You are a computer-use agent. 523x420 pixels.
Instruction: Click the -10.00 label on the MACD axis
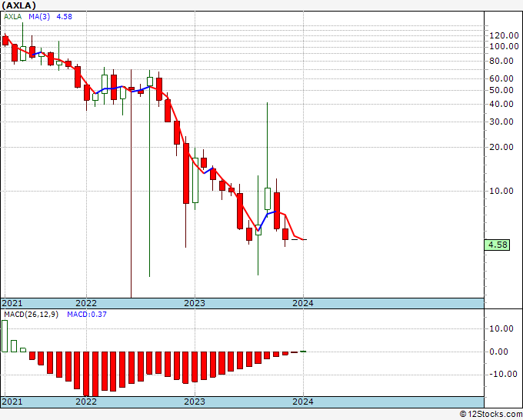point(504,375)
